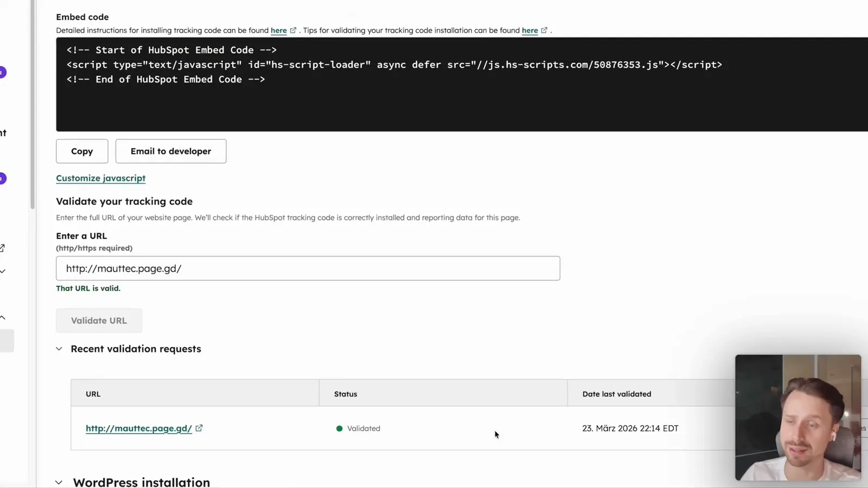
Task: Click the Validate your tracking code heading
Action: (x=124, y=201)
